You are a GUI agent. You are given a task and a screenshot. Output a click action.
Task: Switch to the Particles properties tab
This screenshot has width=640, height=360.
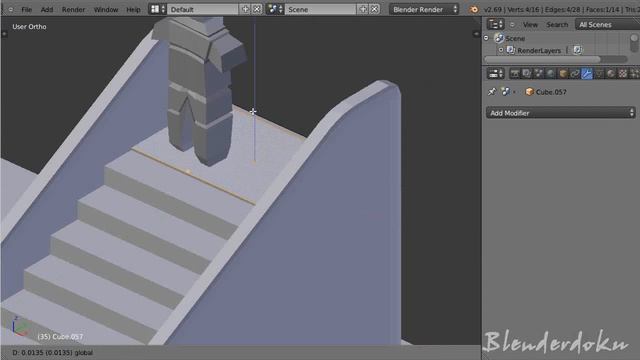[x=635, y=73]
